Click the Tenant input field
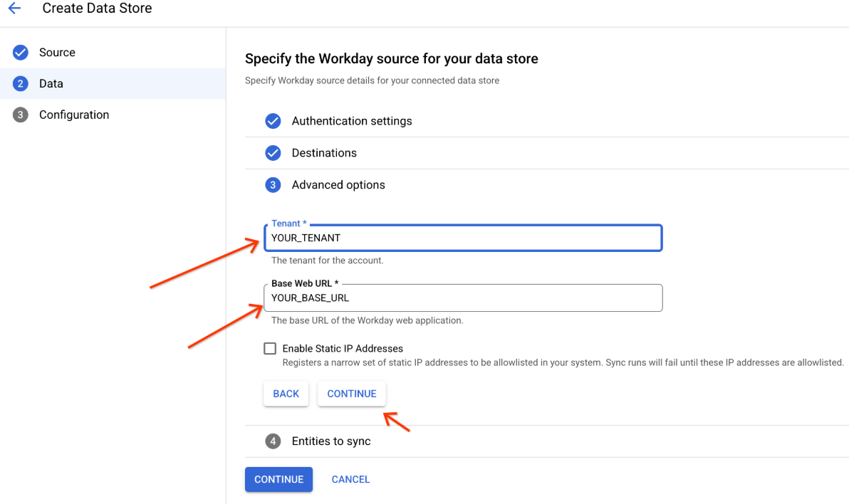 463,238
